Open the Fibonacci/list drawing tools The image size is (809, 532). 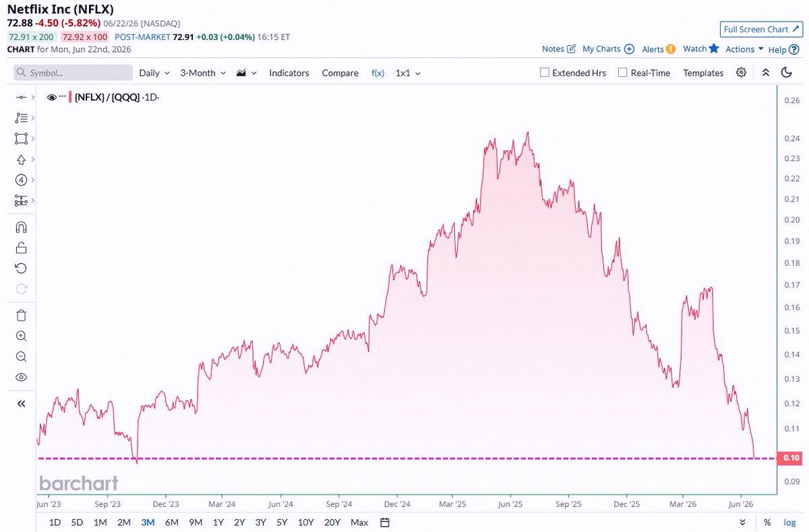[21, 117]
